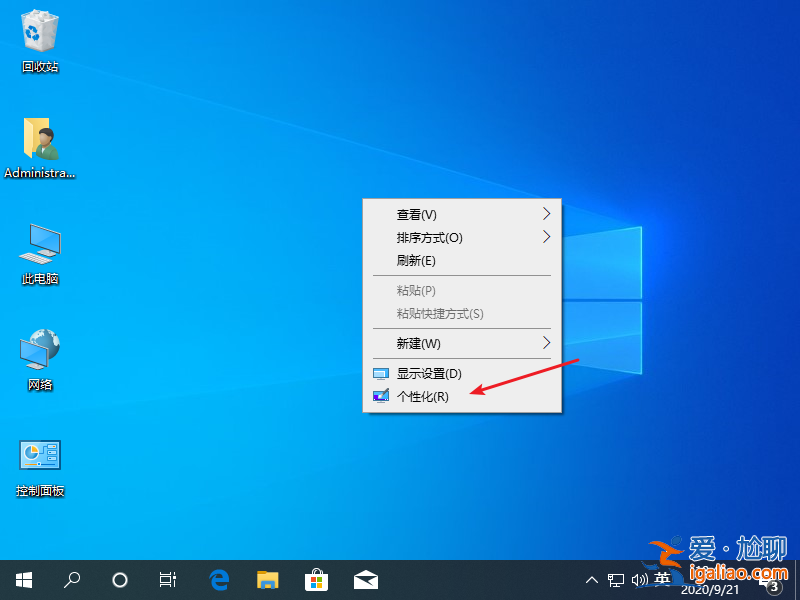This screenshot has height=600, width=800.
Task: Expand the 排序方式(O) submenu
Action: 430,238
